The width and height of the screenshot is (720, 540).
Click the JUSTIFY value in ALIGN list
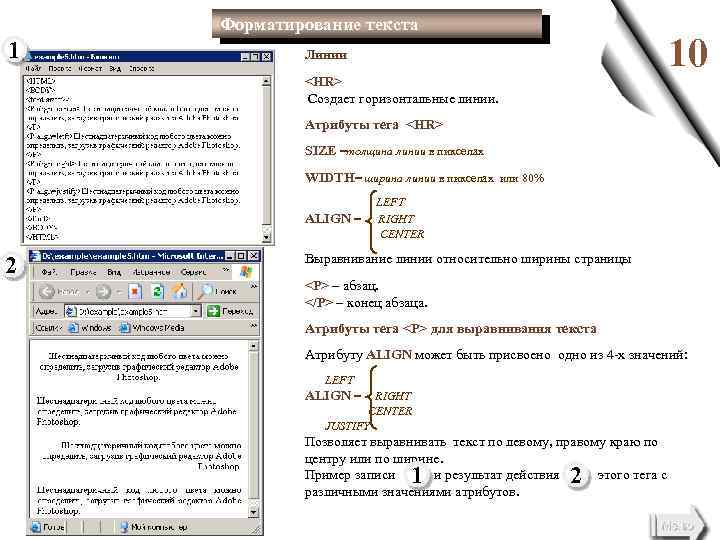[x=347, y=426]
